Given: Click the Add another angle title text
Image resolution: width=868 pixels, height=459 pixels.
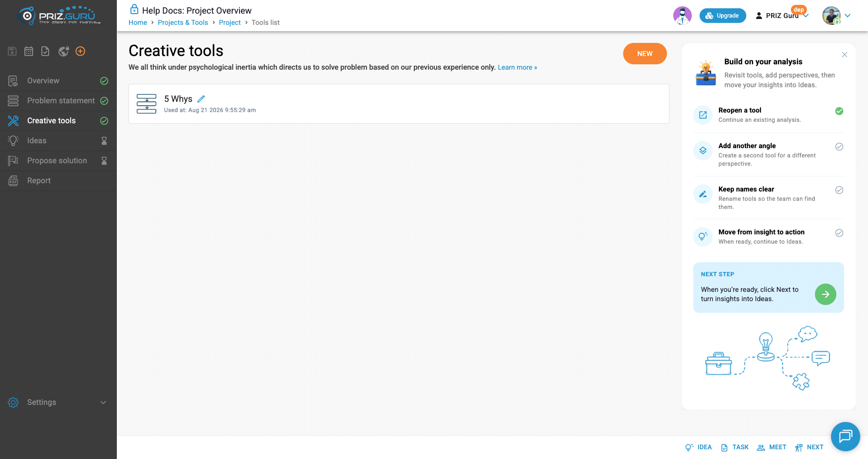Looking at the screenshot, I should (x=747, y=146).
